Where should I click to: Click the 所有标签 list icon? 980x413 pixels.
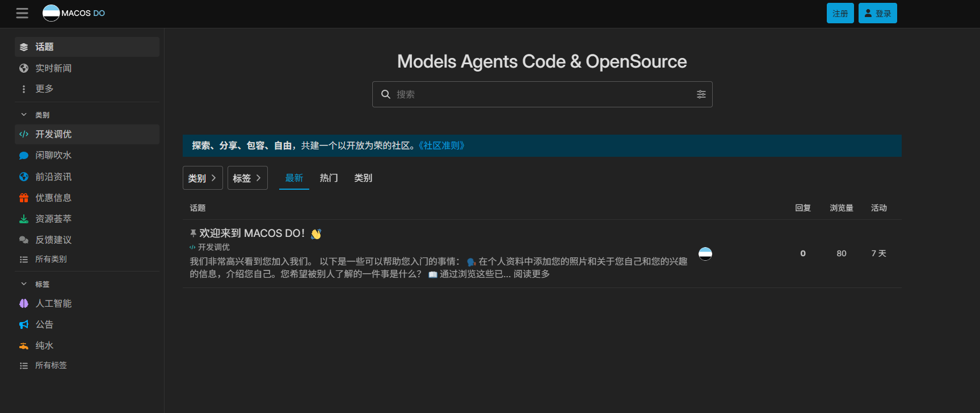(x=24, y=366)
